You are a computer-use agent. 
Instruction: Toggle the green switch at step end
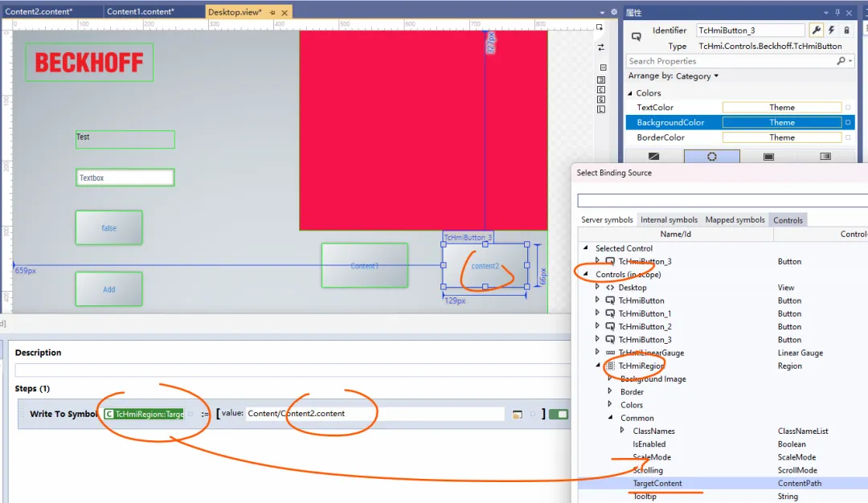[559, 414]
